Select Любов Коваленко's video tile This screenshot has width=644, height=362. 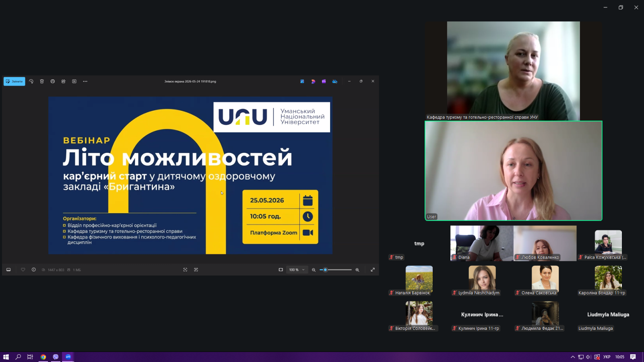click(x=545, y=243)
